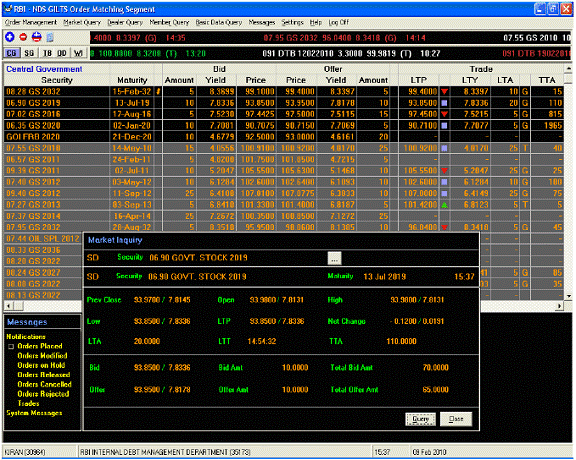The image size is (576, 460).
Task: Click the grid horizontal scrollbar left arrow
Action: pyautogui.click(x=9, y=306)
